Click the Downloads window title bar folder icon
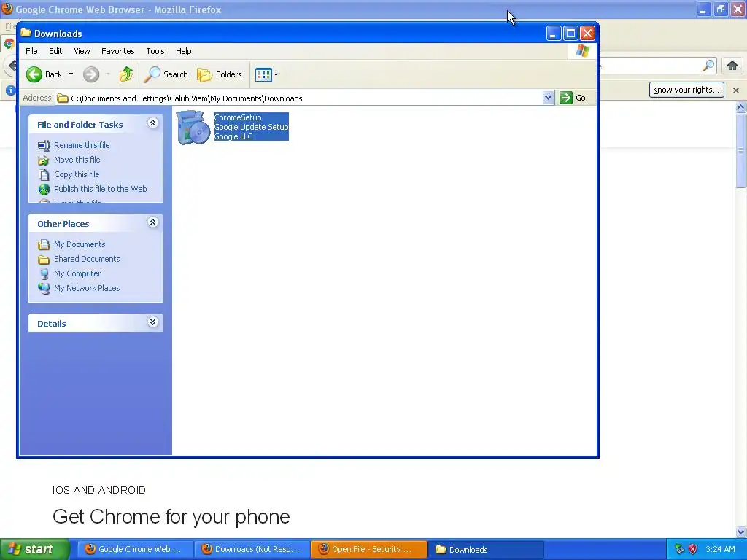The height and width of the screenshot is (560, 747). (x=26, y=33)
